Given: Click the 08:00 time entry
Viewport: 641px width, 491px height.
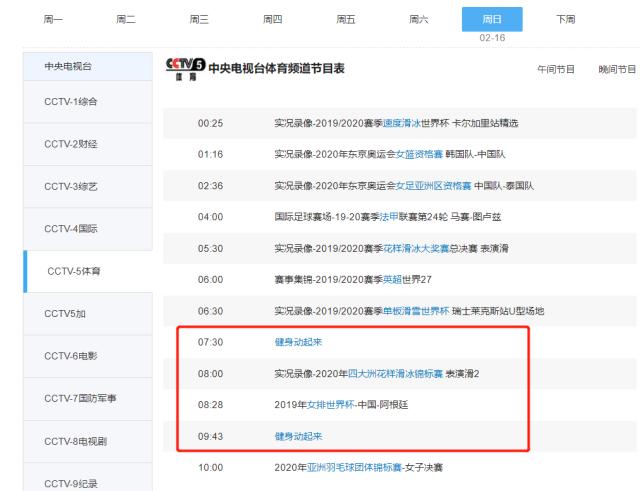Looking at the screenshot, I should [x=211, y=374].
